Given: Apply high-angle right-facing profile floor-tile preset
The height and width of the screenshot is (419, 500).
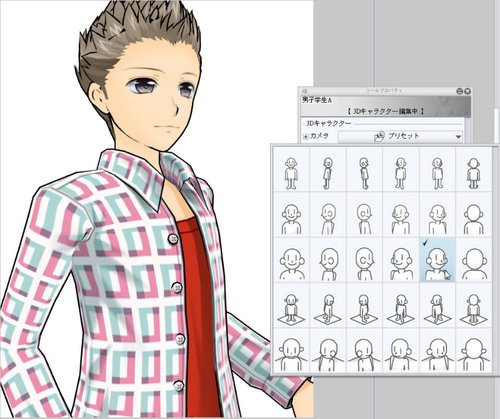Looking at the screenshot, I should (x=364, y=305).
